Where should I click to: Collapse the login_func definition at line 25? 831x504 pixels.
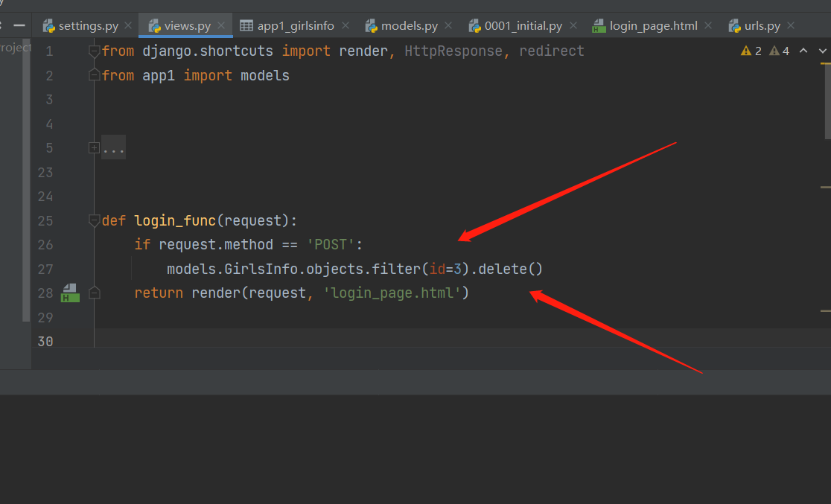(x=95, y=220)
